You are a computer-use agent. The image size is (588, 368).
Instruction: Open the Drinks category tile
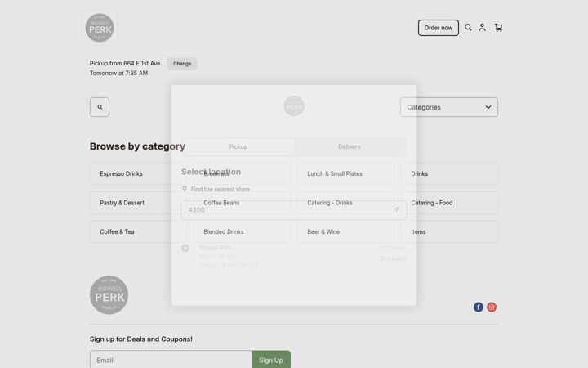coord(449,173)
